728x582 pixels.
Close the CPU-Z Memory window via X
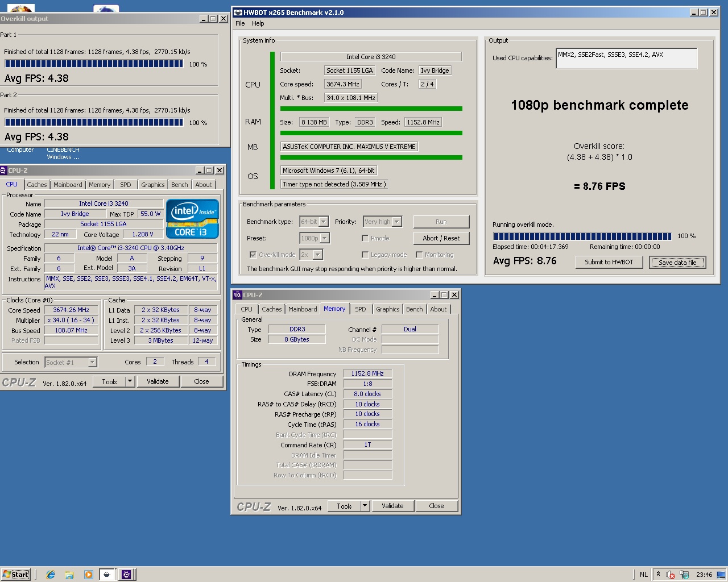pyautogui.click(x=454, y=294)
